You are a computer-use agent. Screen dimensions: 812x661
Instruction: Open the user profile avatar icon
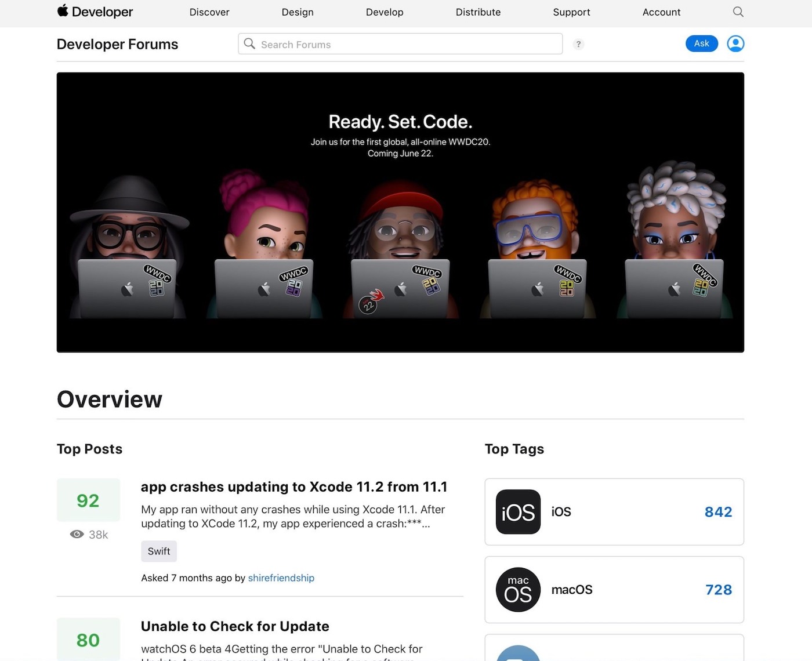point(735,43)
